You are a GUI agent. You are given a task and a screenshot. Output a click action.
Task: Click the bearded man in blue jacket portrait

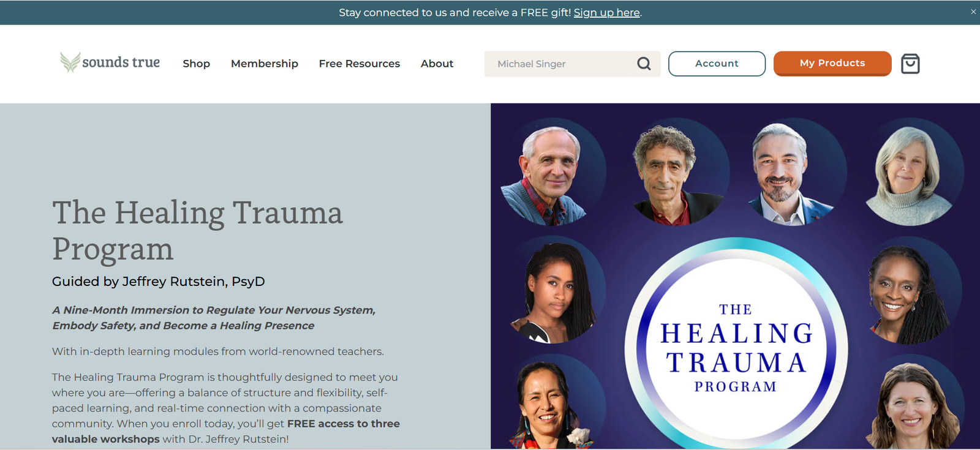coord(785,174)
